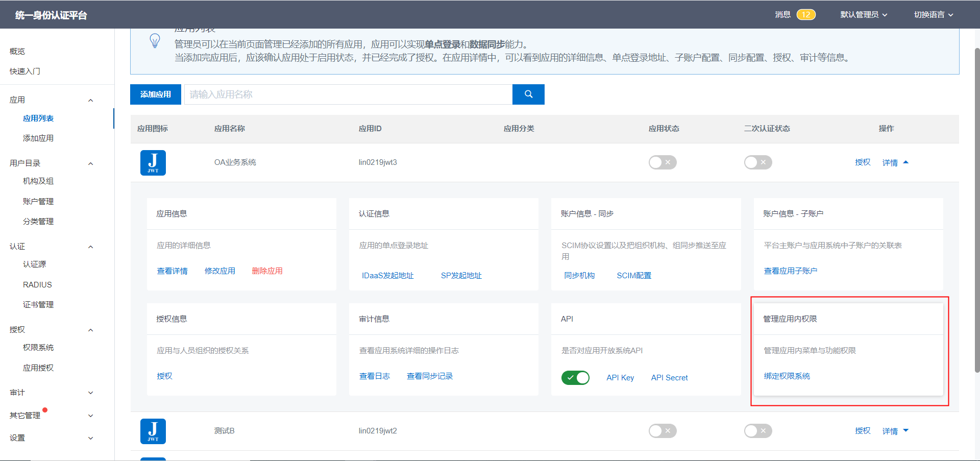The width and height of the screenshot is (980, 461).
Task: Expand the 设置 sidebar section
Action: [x=51, y=438]
